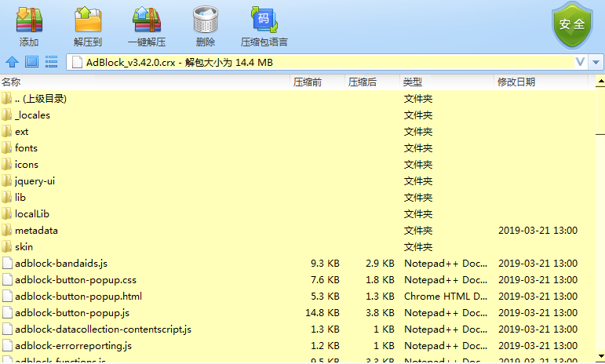
Task: Click the 解压到 (Extract to) icon
Action: coord(88,20)
